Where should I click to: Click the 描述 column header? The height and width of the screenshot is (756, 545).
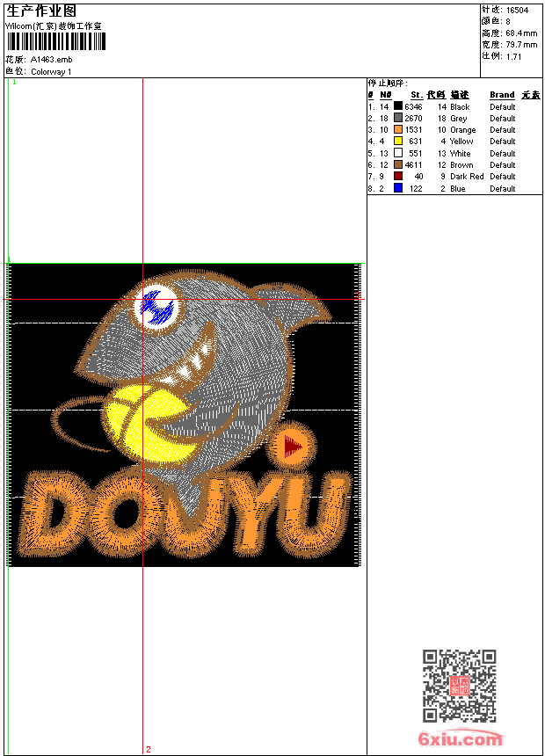coord(460,95)
